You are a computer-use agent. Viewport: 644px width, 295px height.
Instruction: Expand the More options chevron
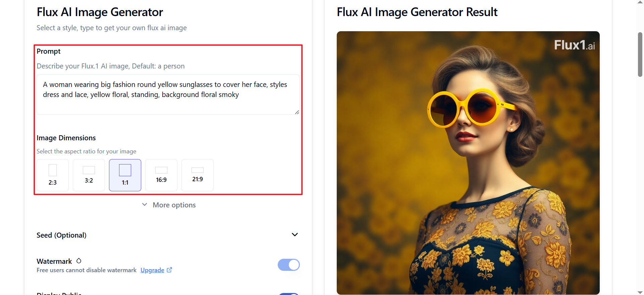145,205
